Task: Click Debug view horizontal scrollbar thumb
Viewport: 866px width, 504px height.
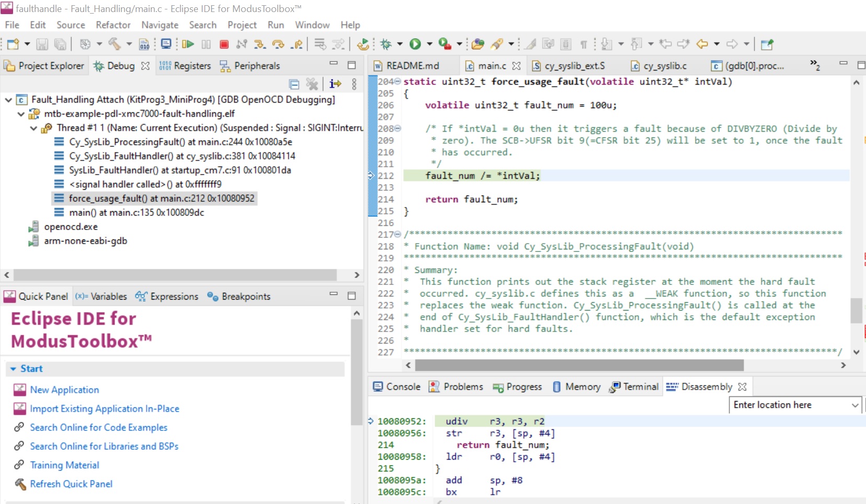Action: [x=175, y=275]
